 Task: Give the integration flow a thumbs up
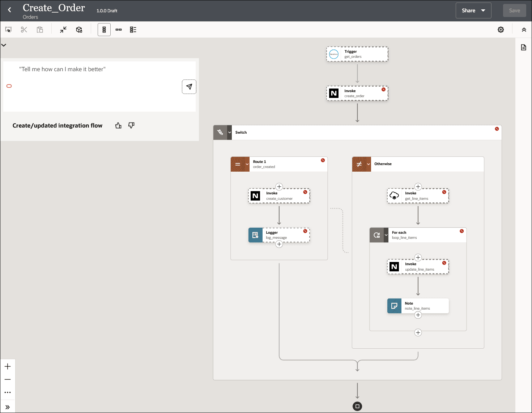pos(118,125)
